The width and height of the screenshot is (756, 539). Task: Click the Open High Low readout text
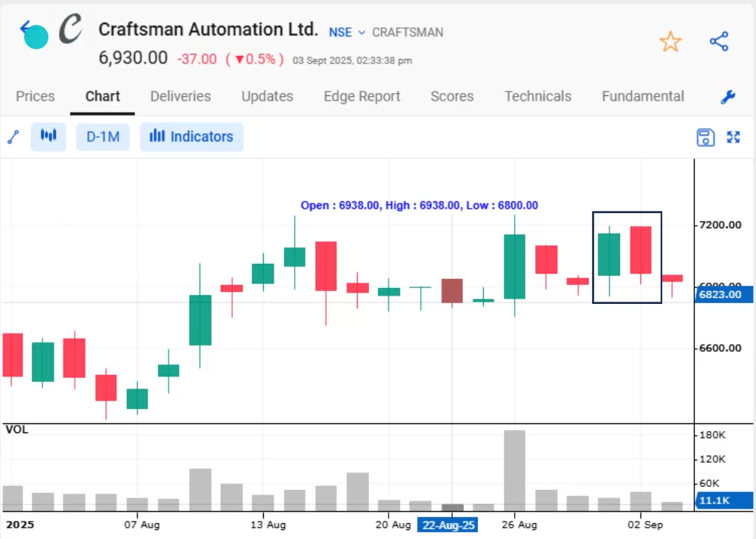(x=419, y=206)
